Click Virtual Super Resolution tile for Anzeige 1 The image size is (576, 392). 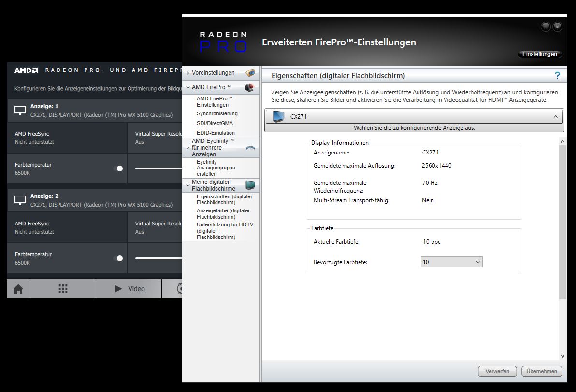(155, 138)
